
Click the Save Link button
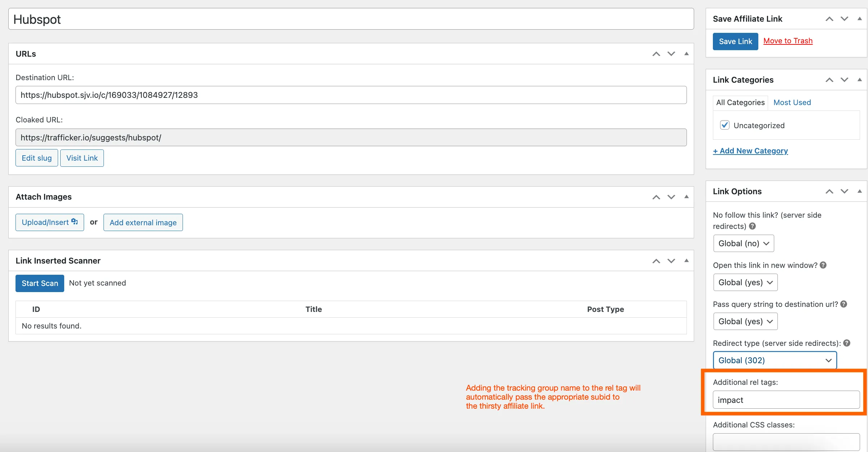pyautogui.click(x=735, y=42)
